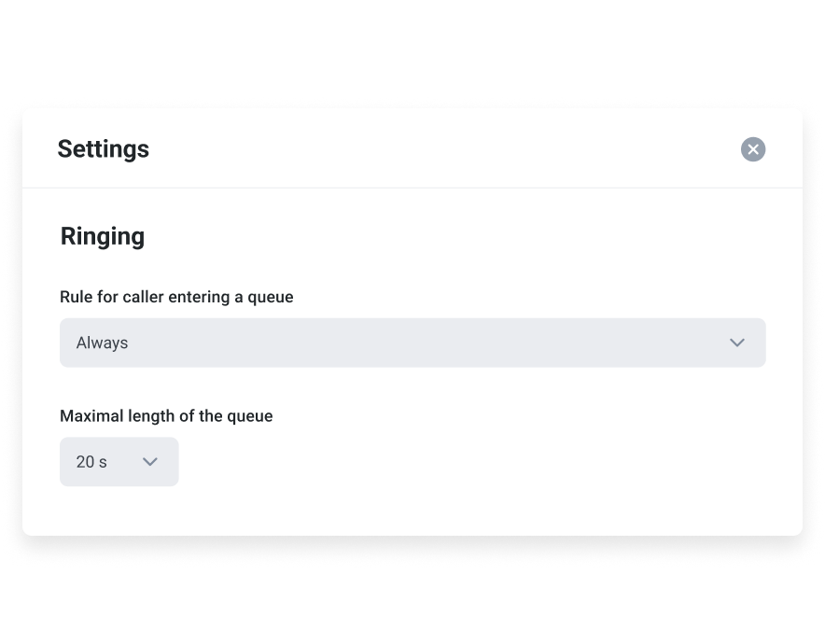Click the chevron arrow next to 20 s

[x=149, y=462]
